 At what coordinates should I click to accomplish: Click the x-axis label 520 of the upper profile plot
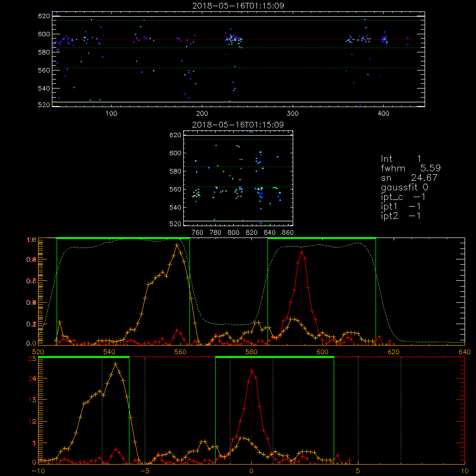pos(38,352)
